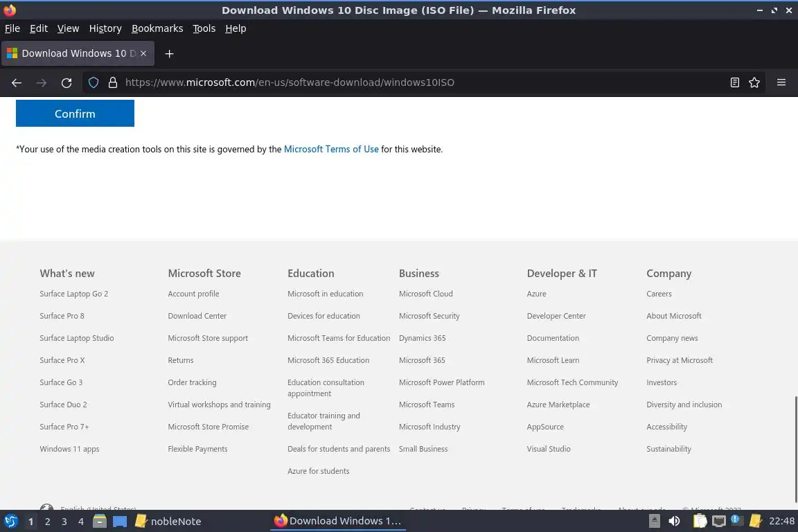Open the Account profile link
Screen dimensions: 798x532
point(193,294)
